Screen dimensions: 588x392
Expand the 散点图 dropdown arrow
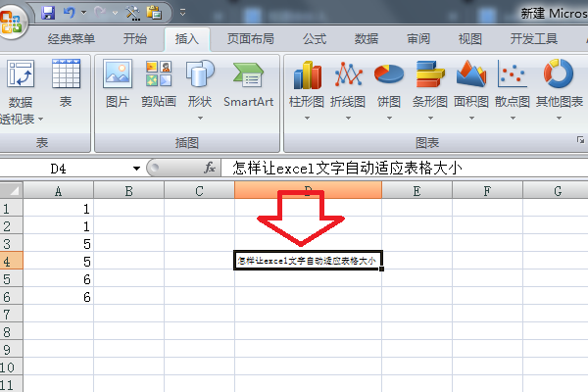click(513, 119)
